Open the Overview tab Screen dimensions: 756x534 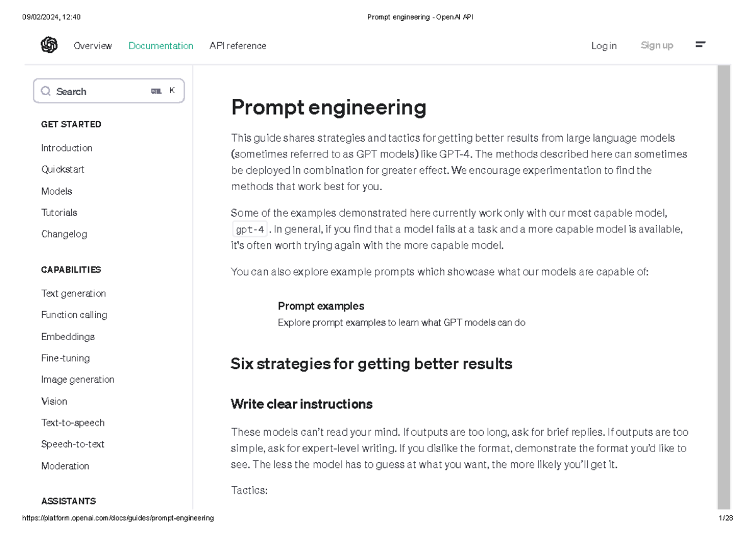point(93,46)
